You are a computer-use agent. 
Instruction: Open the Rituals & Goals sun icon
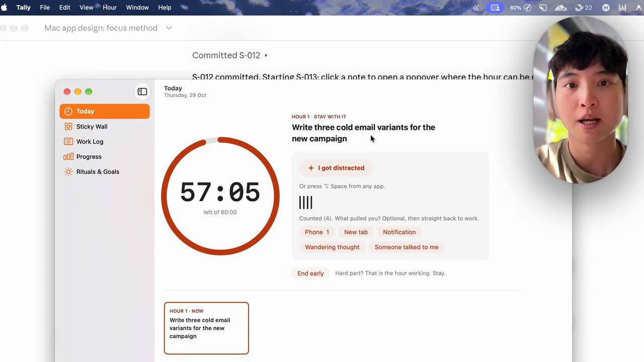point(68,172)
